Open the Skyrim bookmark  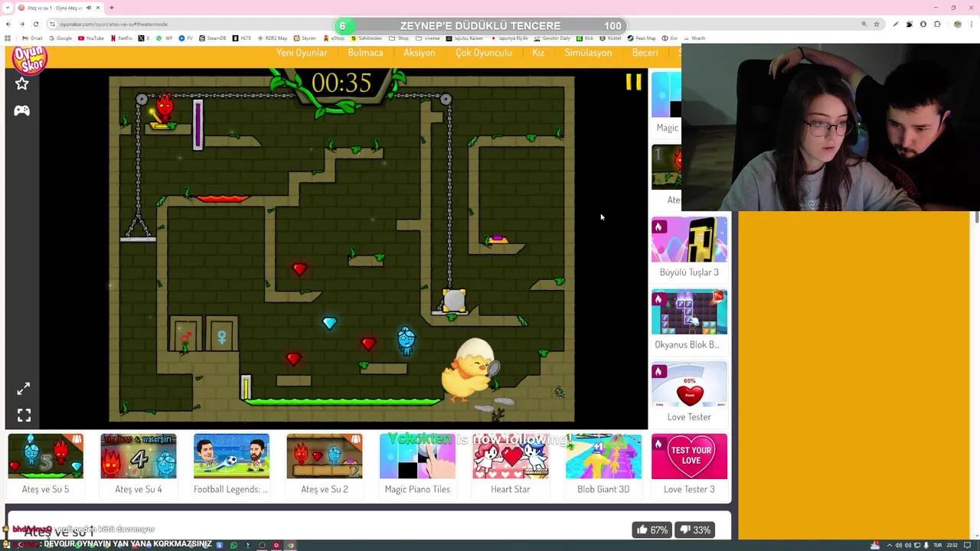(x=305, y=38)
